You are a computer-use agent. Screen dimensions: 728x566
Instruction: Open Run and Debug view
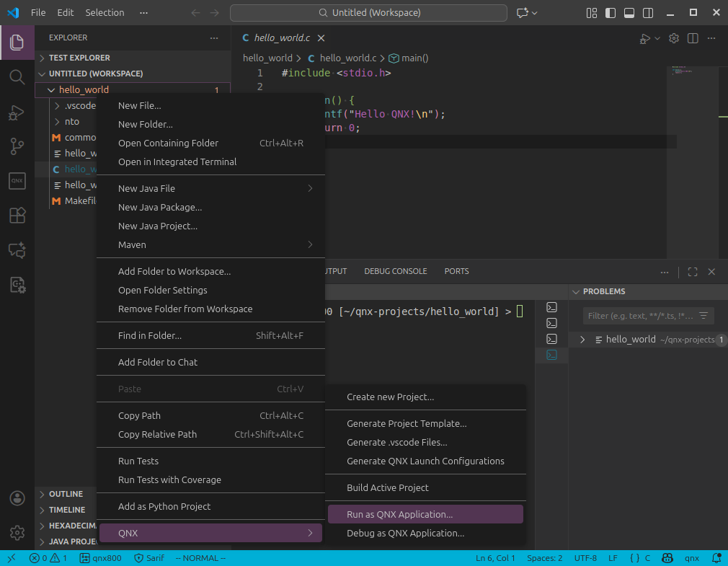pos(17,112)
